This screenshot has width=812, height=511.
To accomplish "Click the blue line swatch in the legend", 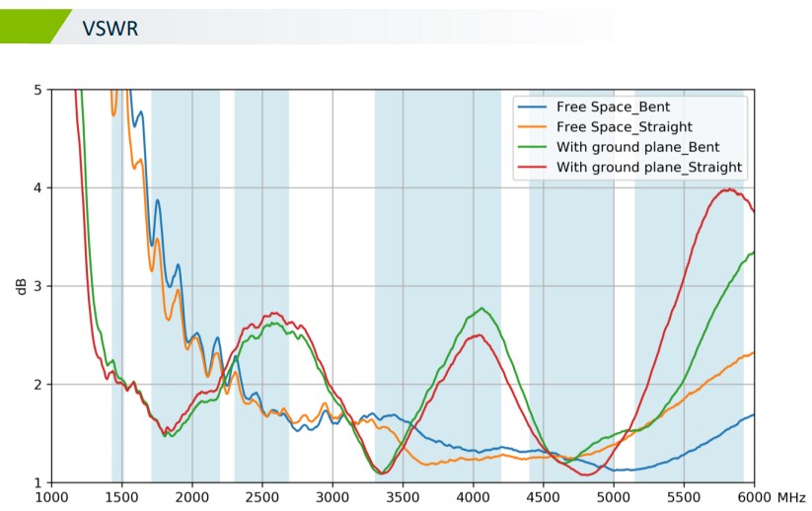I will pyautogui.click(x=534, y=107).
